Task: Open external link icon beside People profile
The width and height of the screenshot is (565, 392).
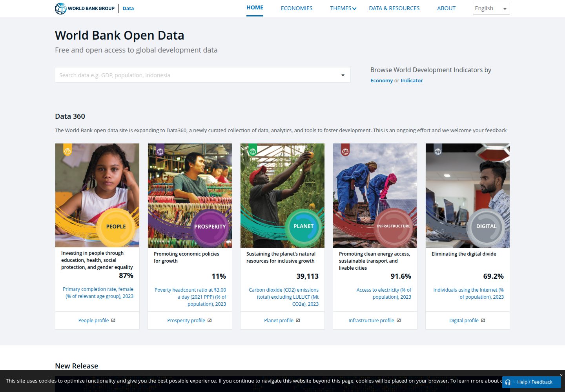Action: pyautogui.click(x=113, y=320)
